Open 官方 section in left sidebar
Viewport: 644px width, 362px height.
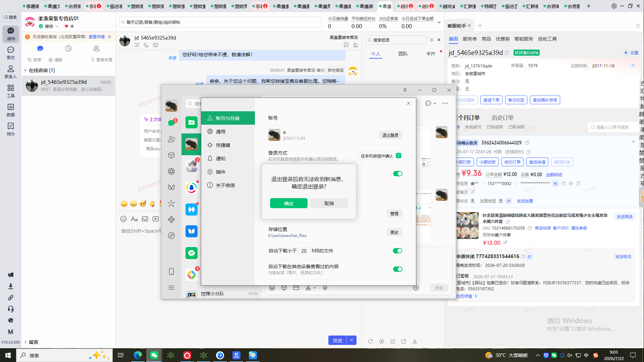click(x=11, y=53)
